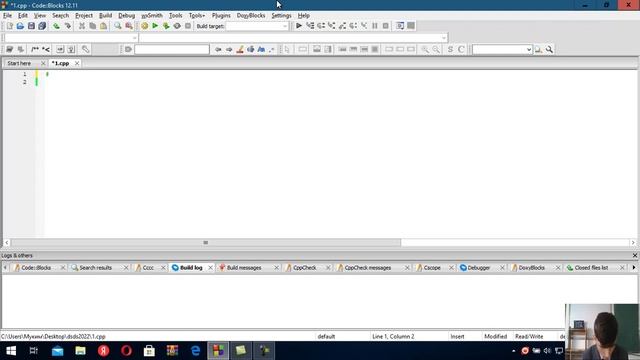Viewport: 640px width, 360px height.
Task: Click the debugger Step into icon
Action: [x=332, y=26]
